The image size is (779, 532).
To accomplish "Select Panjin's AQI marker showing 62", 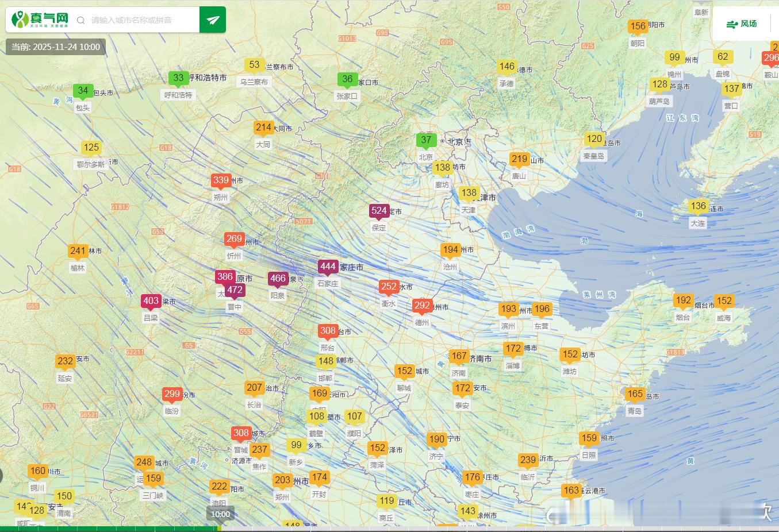I will tap(723, 58).
